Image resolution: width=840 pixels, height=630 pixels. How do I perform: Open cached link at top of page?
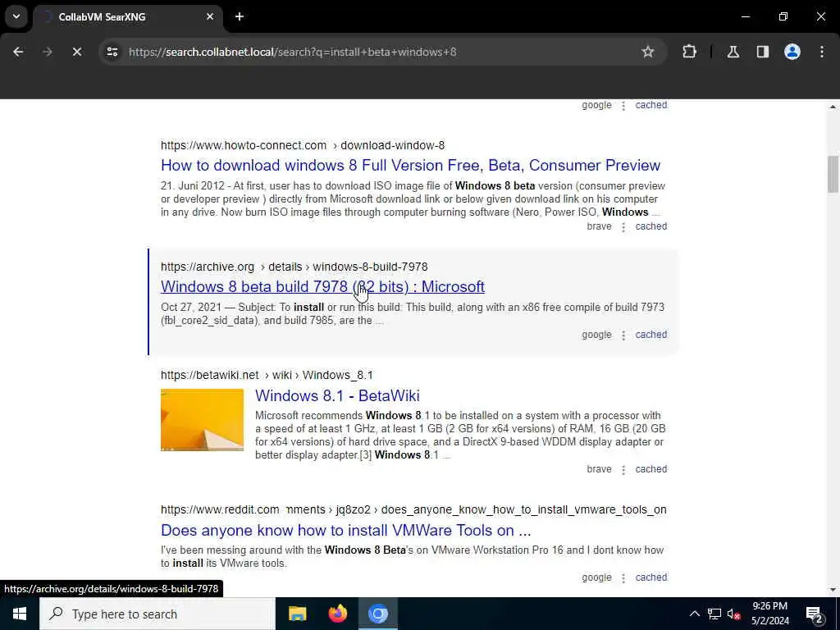point(651,105)
